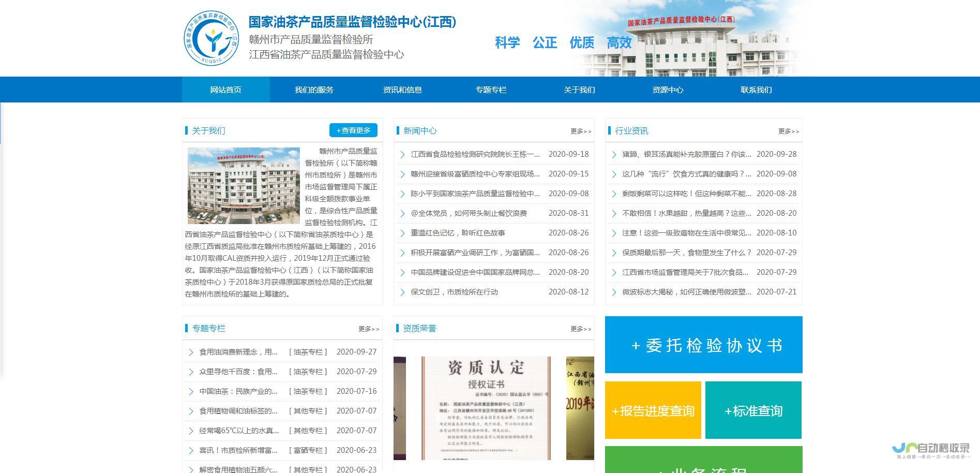Screen dimensions: 980x473
Task: Click the 行业资讯 section heading
Action: pyautogui.click(x=631, y=131)
